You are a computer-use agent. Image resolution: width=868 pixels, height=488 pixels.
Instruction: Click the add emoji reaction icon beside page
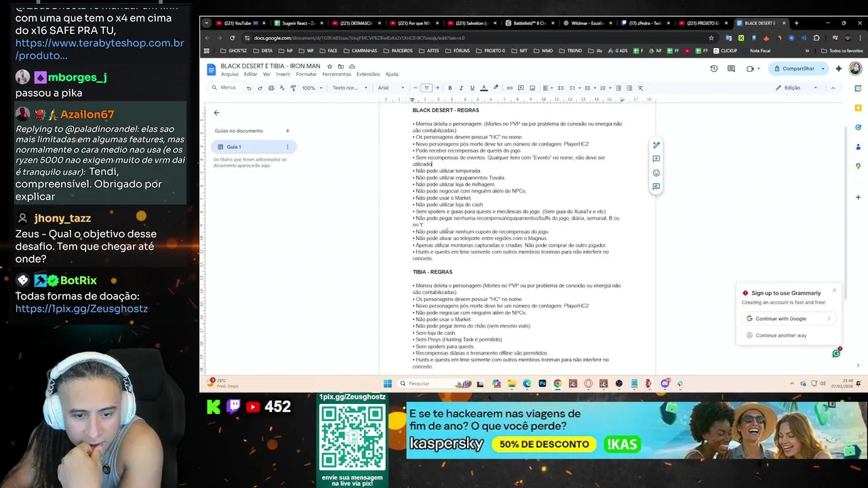(656, 173)
